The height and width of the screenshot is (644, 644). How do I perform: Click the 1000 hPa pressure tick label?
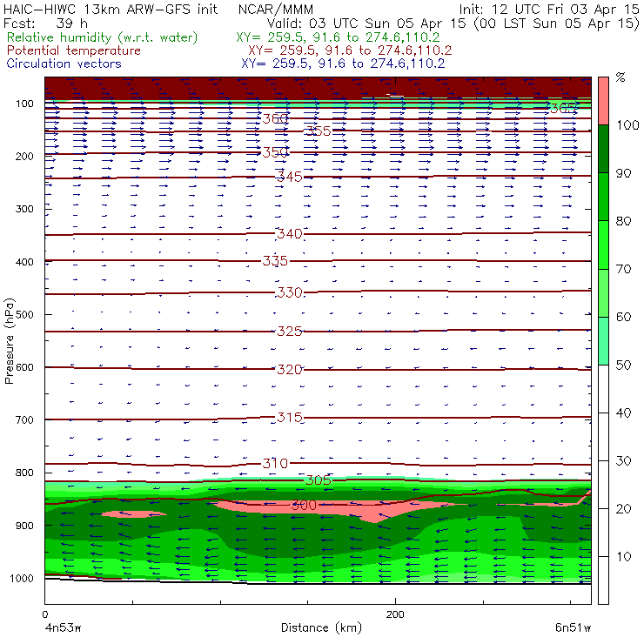(x=22, y=579)
